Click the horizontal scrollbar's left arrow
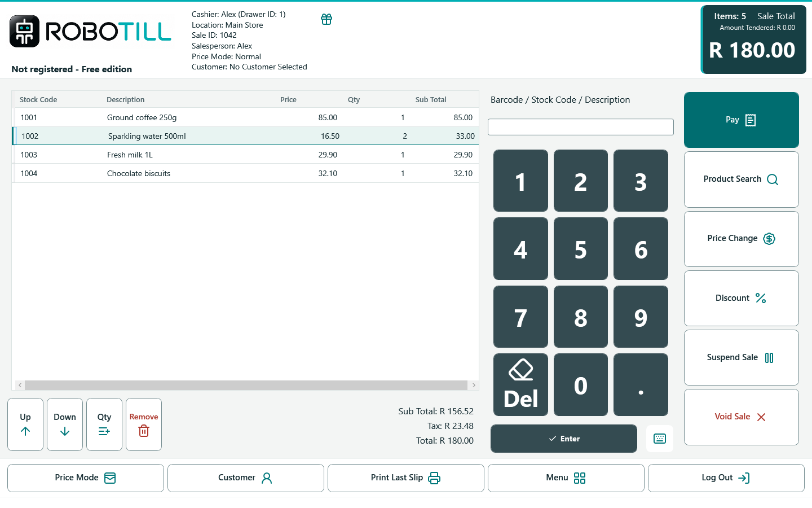 click(x=20, y=385)
